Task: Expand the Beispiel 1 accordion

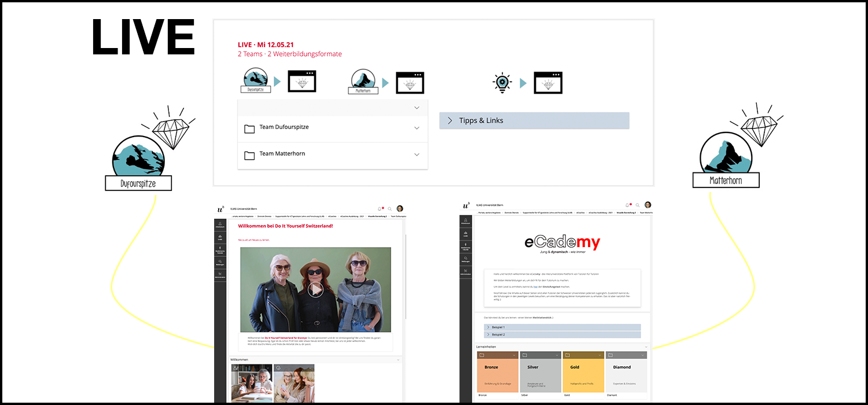Action: (562, 327)
